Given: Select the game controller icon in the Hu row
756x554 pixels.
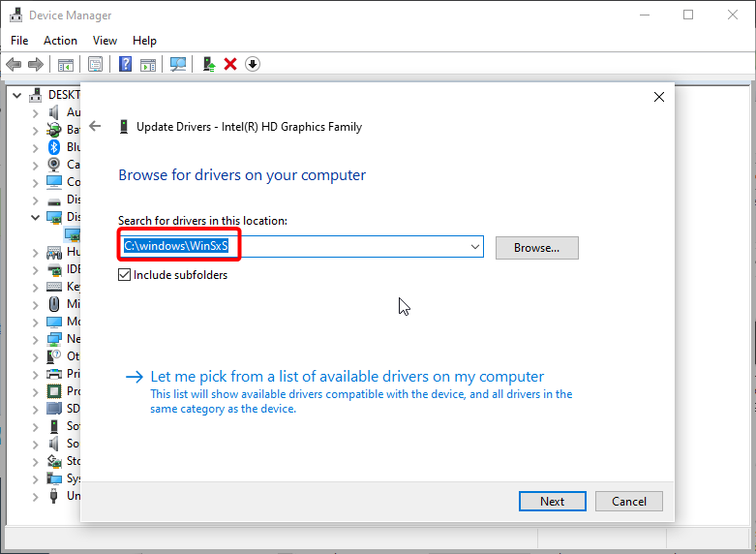Looking at the screenshot, I should pyautogui.click(x=54, y=252).
